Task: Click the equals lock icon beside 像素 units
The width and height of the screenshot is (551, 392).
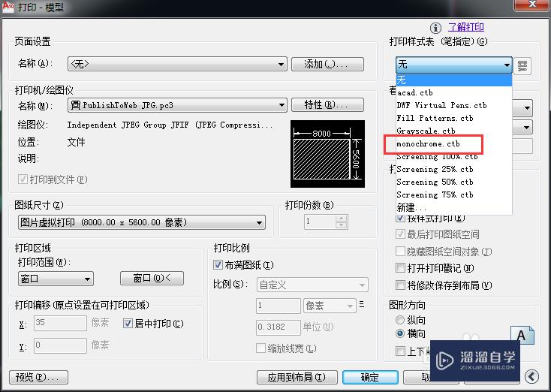Action: (x=361, y=305)
